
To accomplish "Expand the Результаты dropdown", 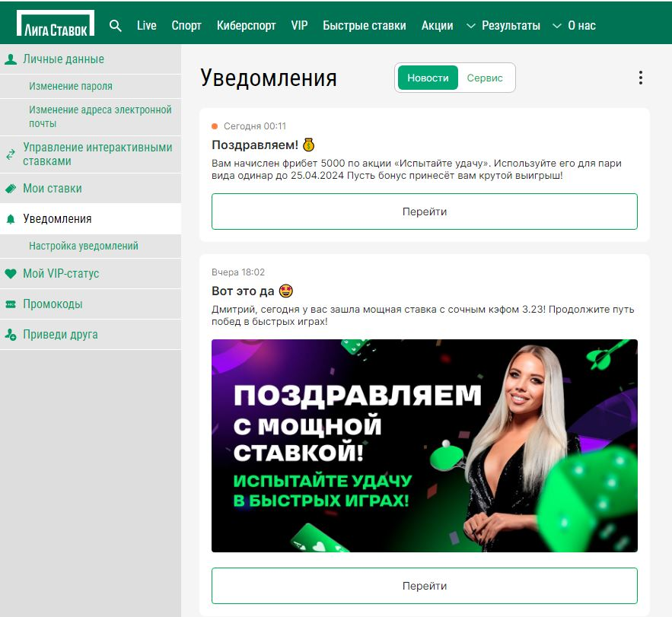I will [x=503, y=25].
